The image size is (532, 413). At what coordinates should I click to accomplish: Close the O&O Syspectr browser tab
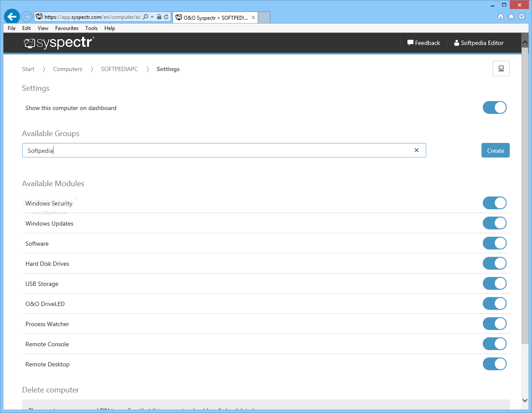[253, 18]
